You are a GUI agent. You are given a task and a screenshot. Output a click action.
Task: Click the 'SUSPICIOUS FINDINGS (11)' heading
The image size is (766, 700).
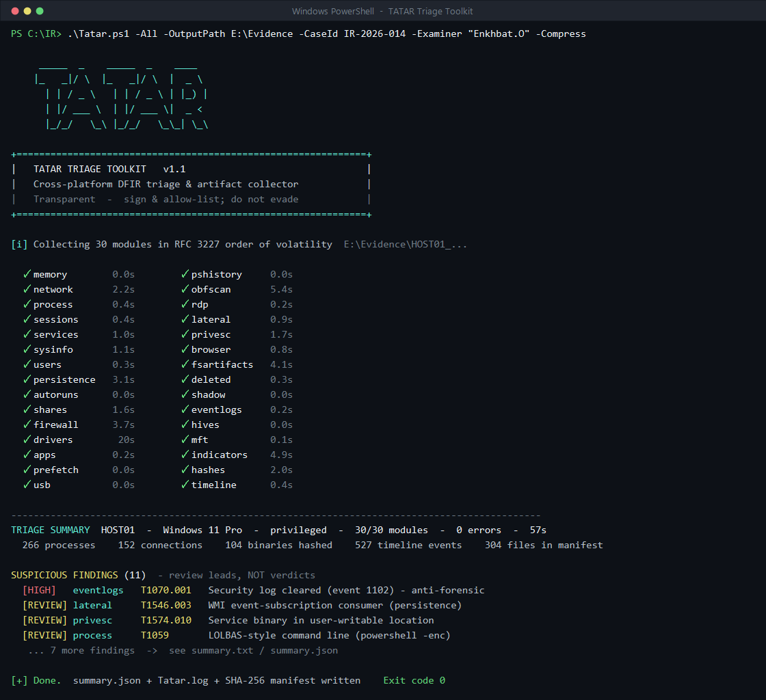pos(78,575)
